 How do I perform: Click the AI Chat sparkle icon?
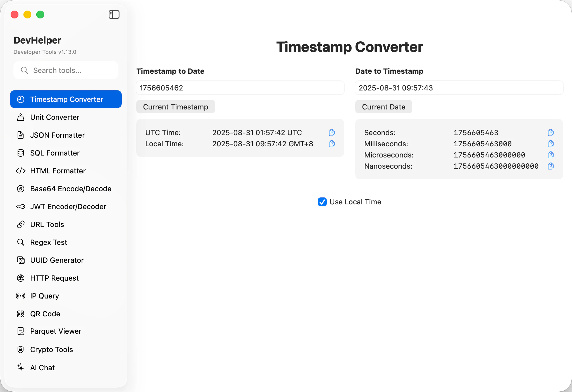21,367
